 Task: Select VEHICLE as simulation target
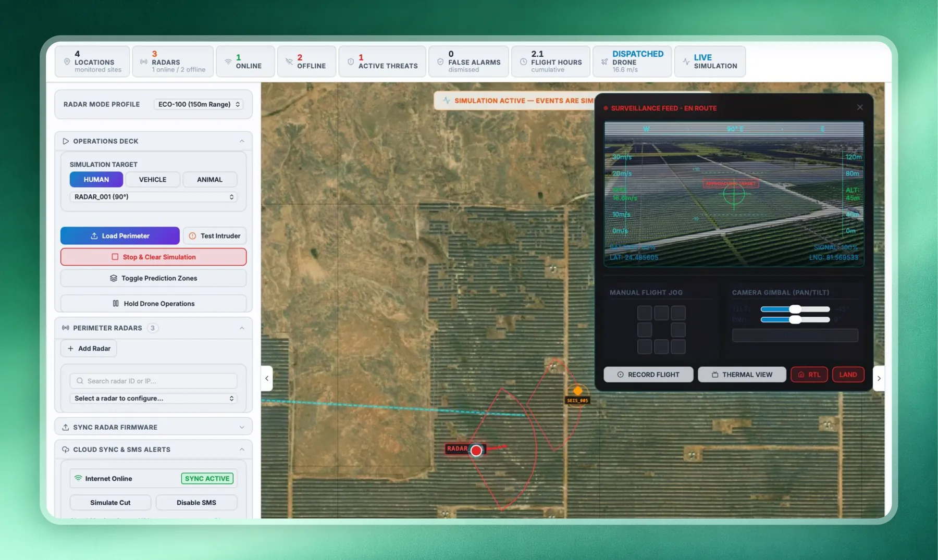click(153, 179)
